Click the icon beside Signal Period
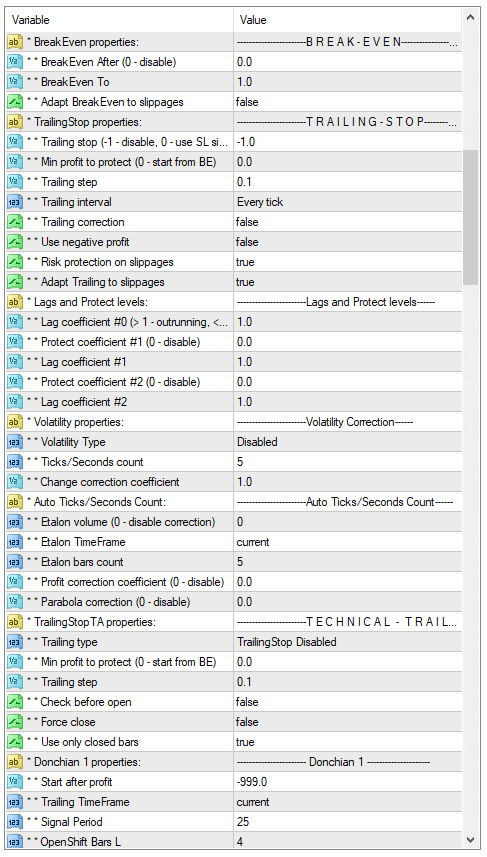This screenshot has width=487, height=857. click(15, 822)
